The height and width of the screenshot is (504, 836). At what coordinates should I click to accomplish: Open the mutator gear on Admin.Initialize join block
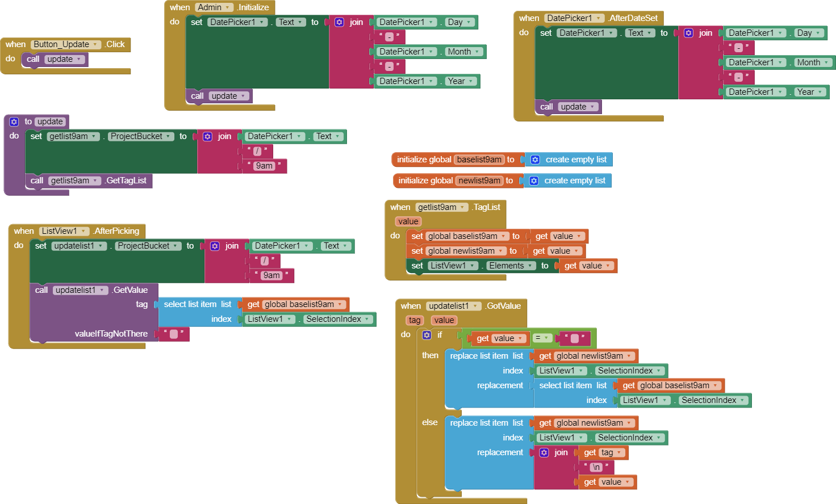point(338,22)
